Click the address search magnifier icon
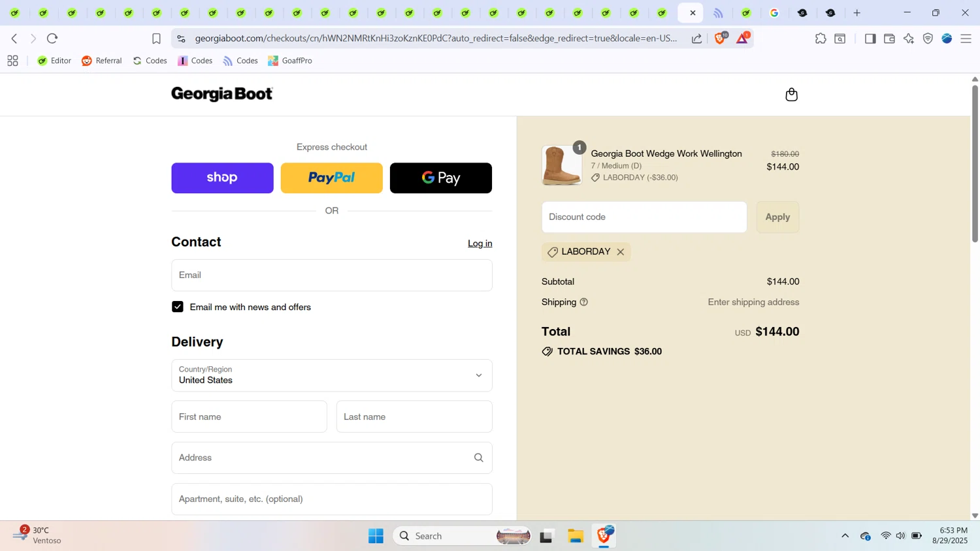Viewport: 980px width, 551px height. [x=479, y=458]
